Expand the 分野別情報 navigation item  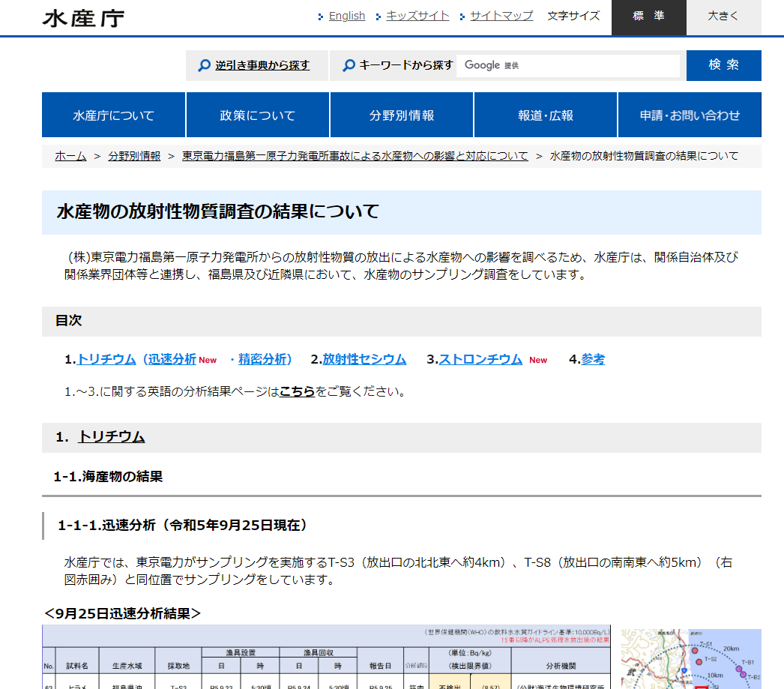tap(401, 115)
